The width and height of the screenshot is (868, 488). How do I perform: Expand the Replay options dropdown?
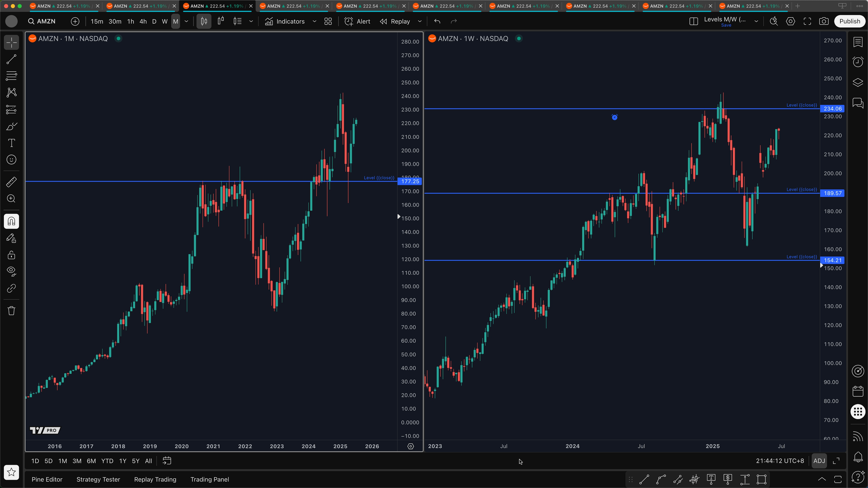coord(420,21)
